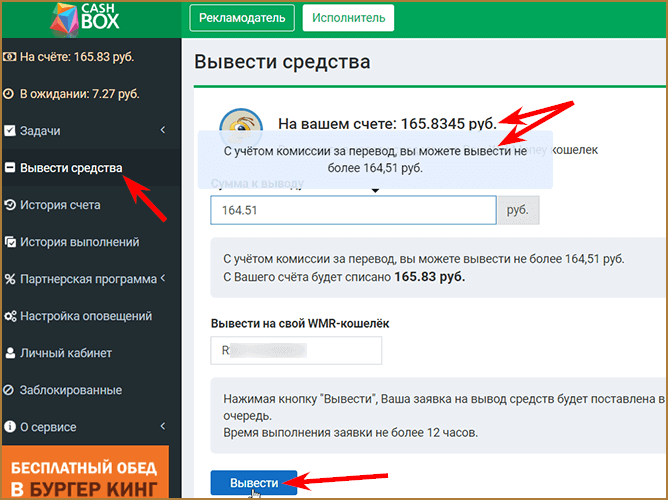Switch to the Рекламодатель tab

242,18
